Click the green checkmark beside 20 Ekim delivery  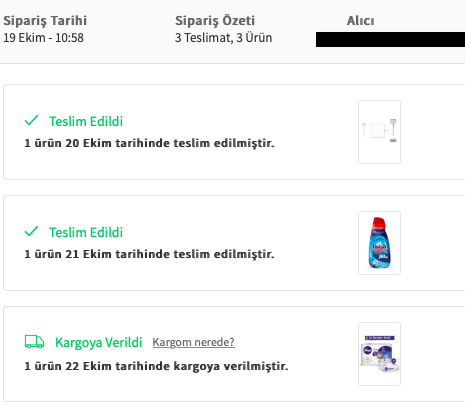(x=32, y=120)
